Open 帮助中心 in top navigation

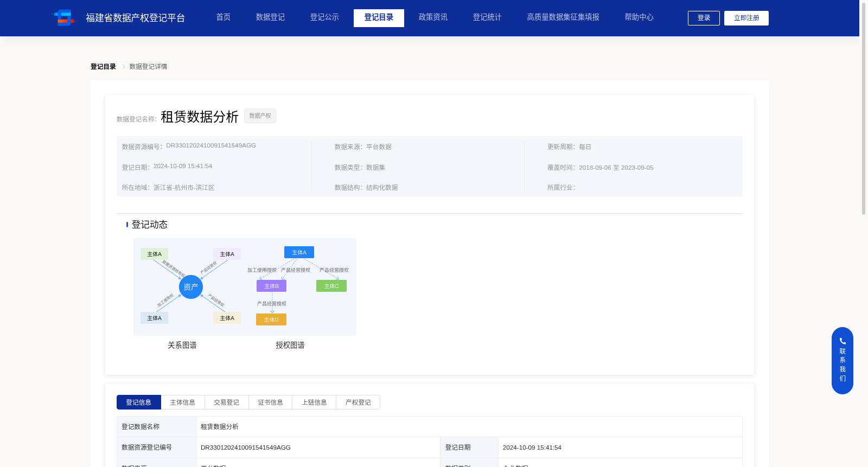click(639, 17)
